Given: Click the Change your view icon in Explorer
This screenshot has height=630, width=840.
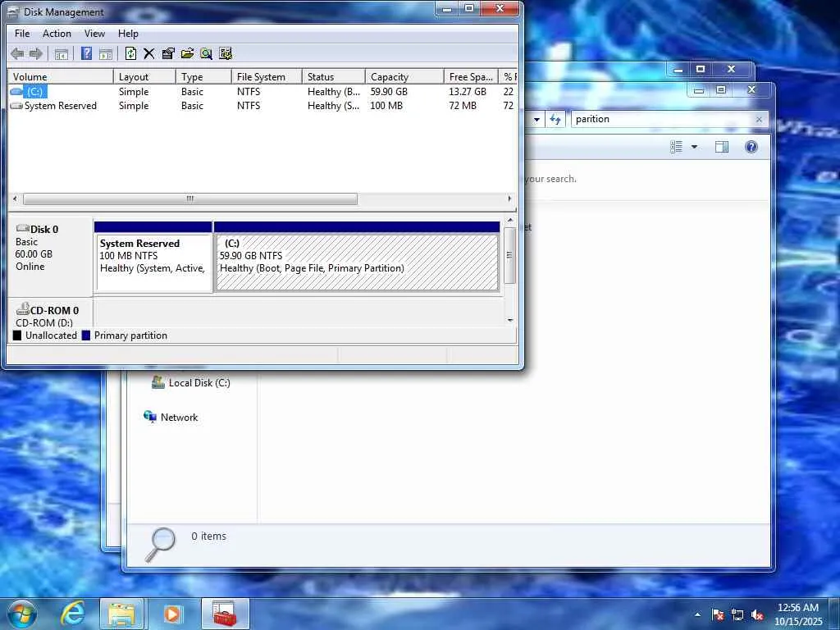Looking at the screenshot, I should coord(677,147).
